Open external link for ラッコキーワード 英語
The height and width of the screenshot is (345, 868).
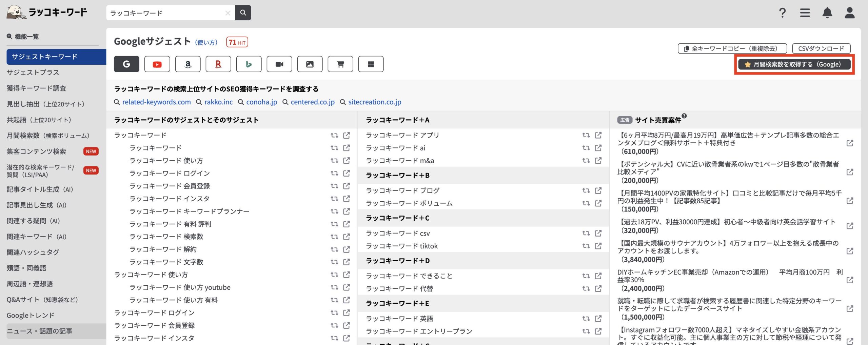tap(598, 319)
